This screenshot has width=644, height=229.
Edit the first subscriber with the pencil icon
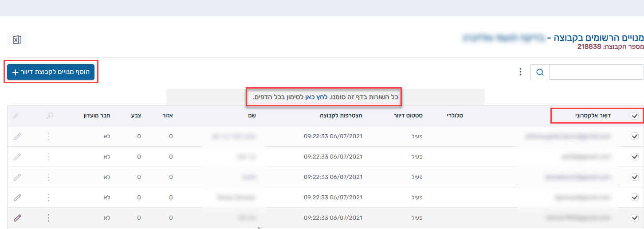point(17,136)
